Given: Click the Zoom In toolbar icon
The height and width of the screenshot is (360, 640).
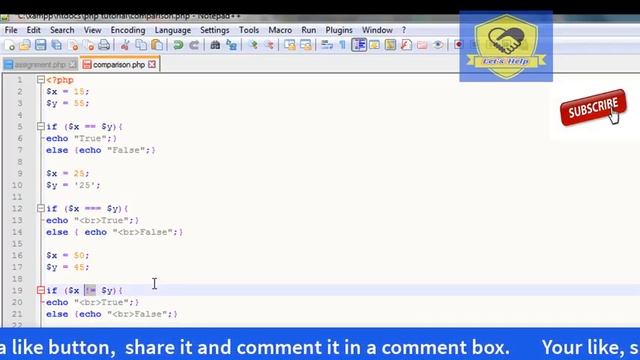Looking at the screenshot, I should tap(253, 45).
